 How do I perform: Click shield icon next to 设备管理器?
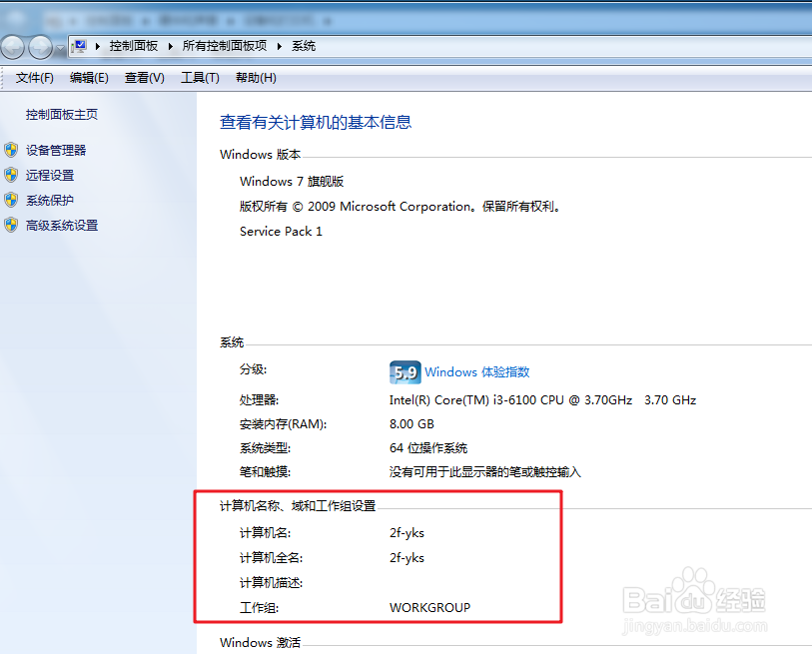(x=11, y=150)
